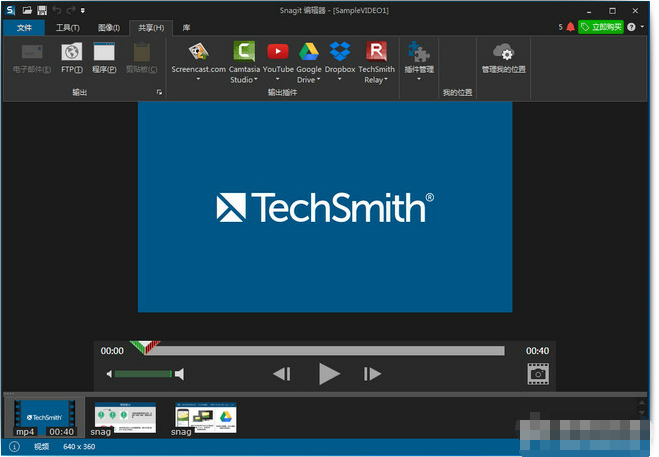
Task: Expand the Camtasia Studio dropdown arrow
Action: click(256, 79)
